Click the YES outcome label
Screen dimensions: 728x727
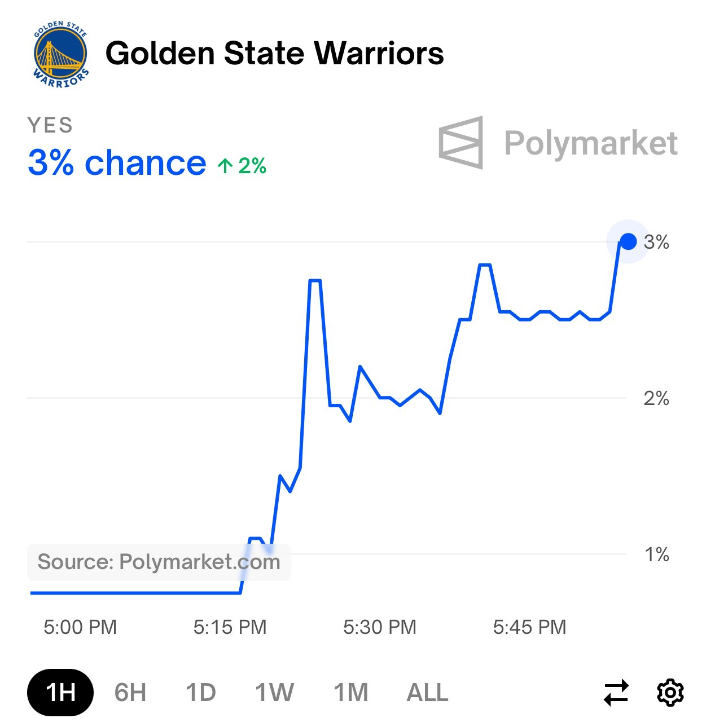pyautogui.click(x=50, y=125)
